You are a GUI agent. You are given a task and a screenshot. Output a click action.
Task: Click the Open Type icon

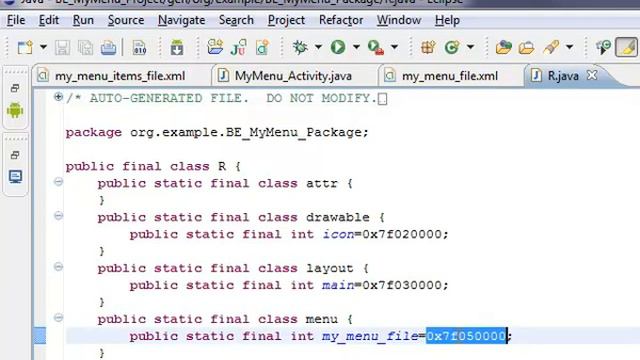[x=504, y=47]
